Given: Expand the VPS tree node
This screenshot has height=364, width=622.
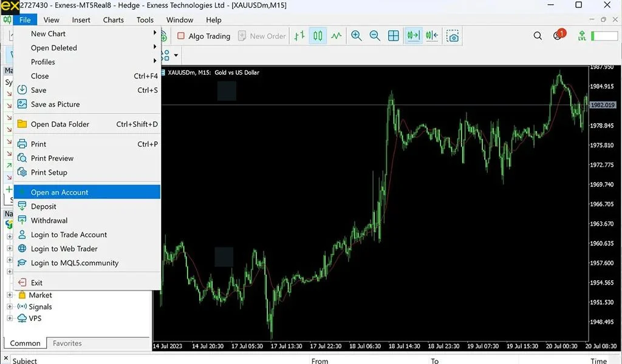Looking at the screenshot, I should (x=10, y=318).
